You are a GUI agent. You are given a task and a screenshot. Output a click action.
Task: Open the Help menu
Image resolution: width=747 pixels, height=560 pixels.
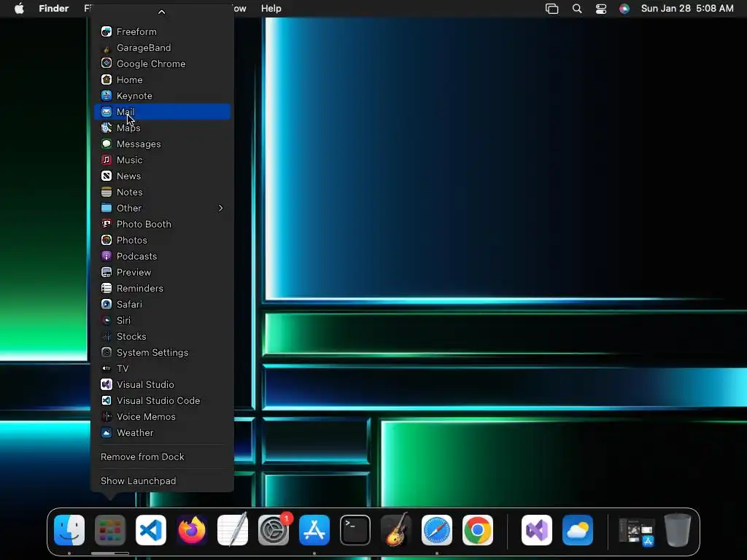[271, 9]
